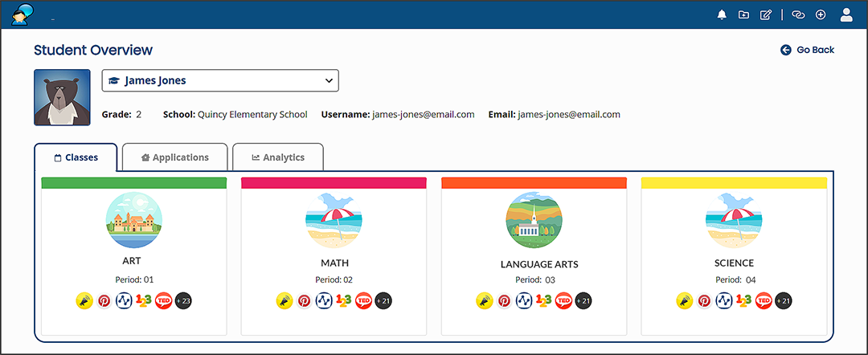Open the megaphone app in MATH card
Viewport: 868px width, 355px height.
pos(285,301)
